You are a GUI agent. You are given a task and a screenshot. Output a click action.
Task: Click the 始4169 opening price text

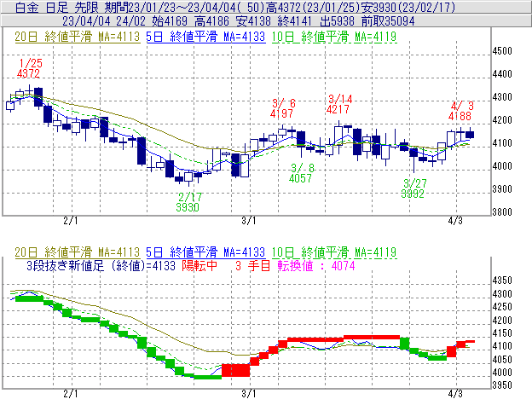point(170,21)
